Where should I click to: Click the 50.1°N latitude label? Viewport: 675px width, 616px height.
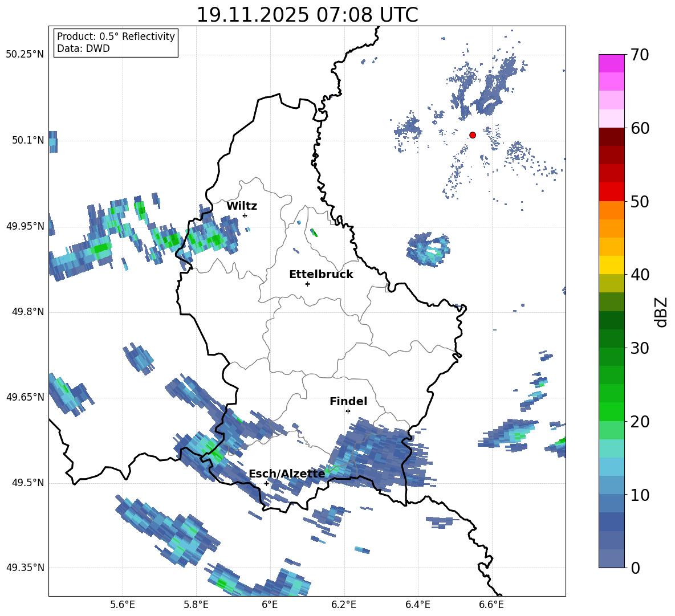pyautogui.click(x=27, y=140)
